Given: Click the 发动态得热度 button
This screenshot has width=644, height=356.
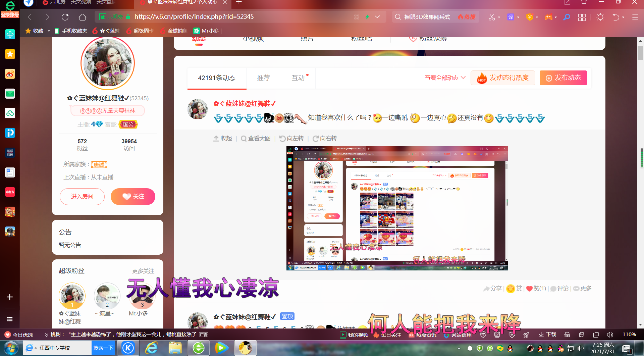Looking at the screenshot, I should 503,78.
